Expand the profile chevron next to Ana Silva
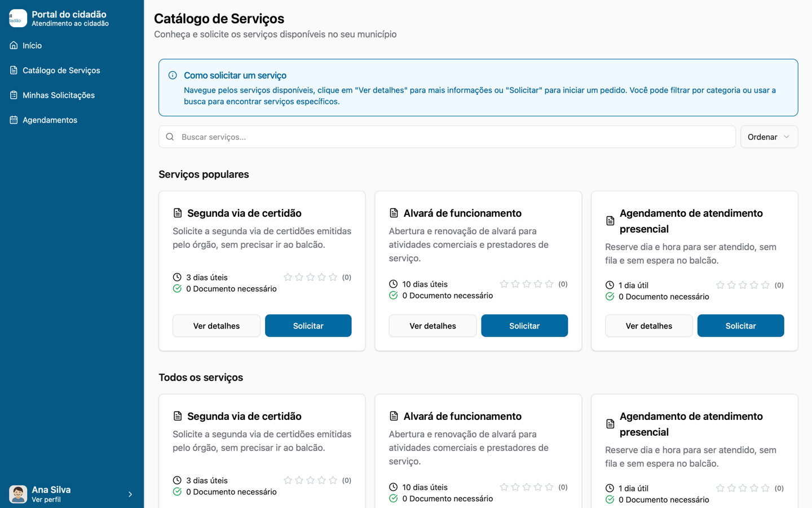 (130, 494)
